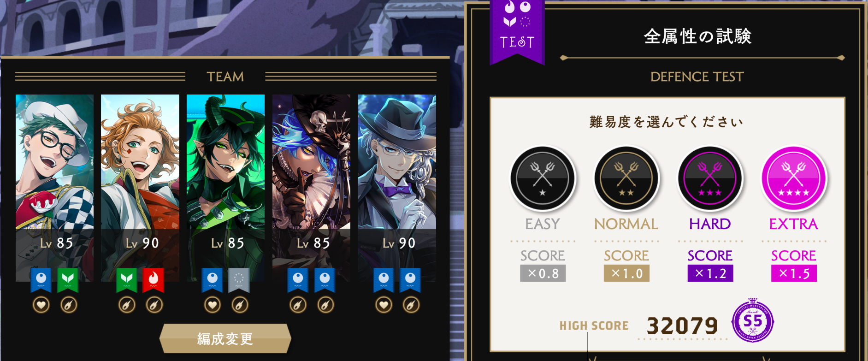868x361 pixels.
Task: Click the 編成変更 team change button
Action: coord(225,338)
